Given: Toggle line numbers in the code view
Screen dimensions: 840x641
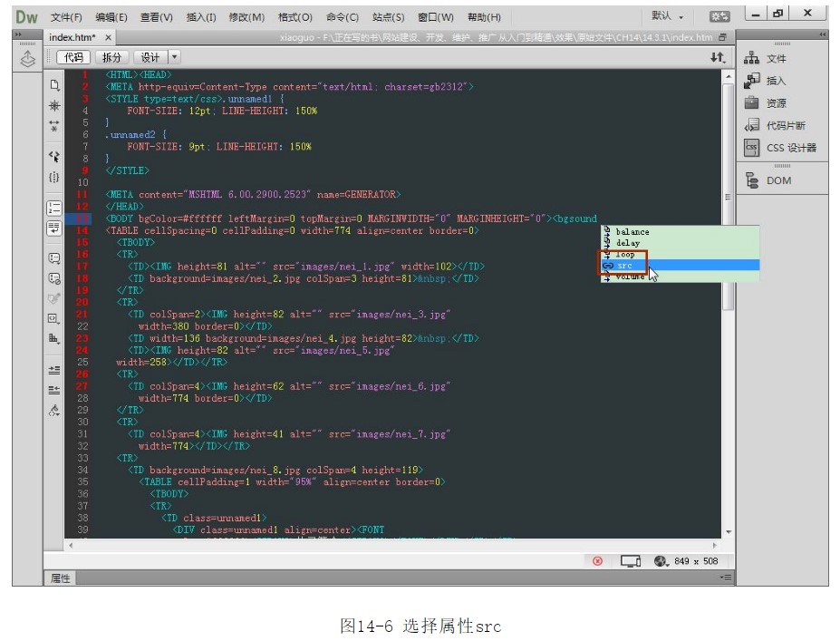Looking at the screenshot, I should point(54,208).
